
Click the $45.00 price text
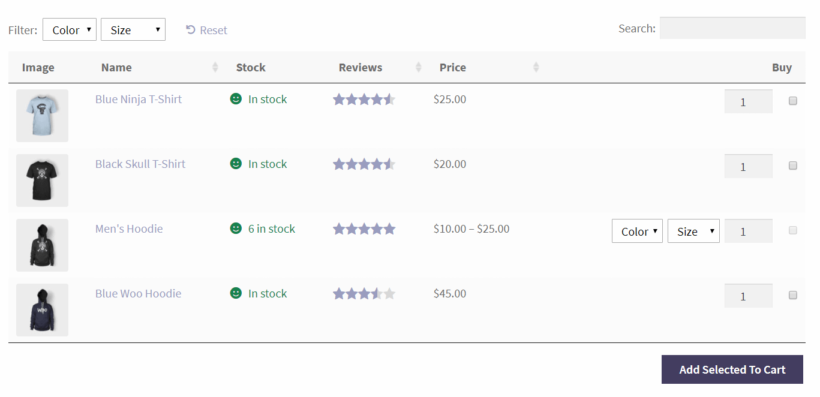(450, 294)
